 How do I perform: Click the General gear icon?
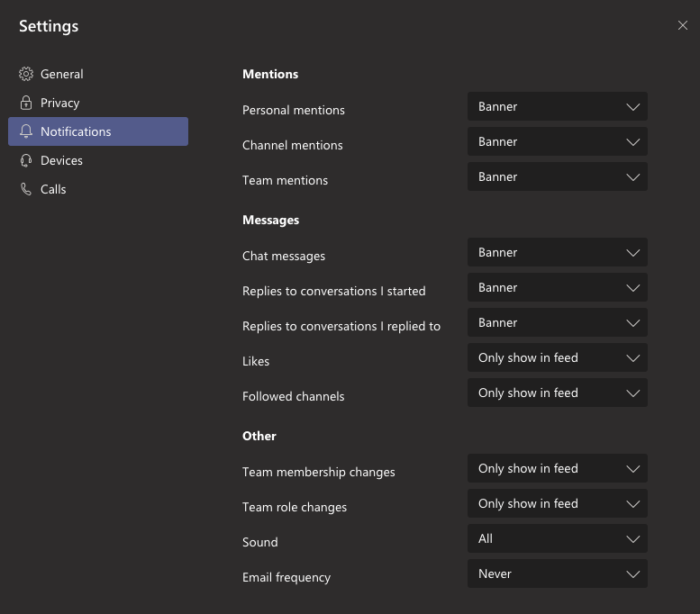coord(26,74)
